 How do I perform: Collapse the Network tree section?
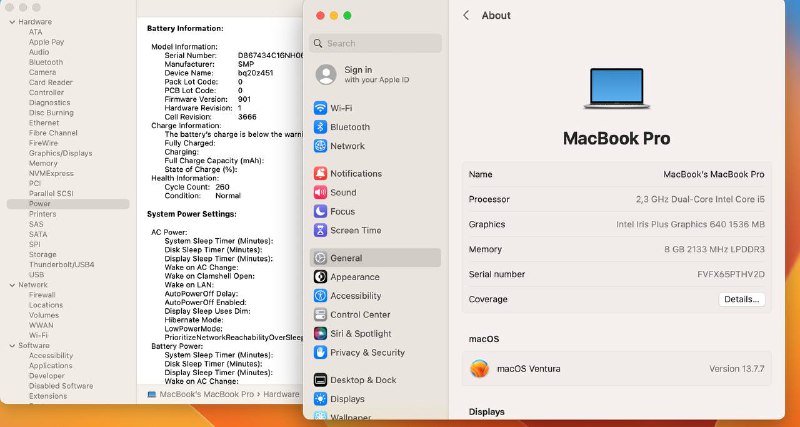click(x=12, y=285)
